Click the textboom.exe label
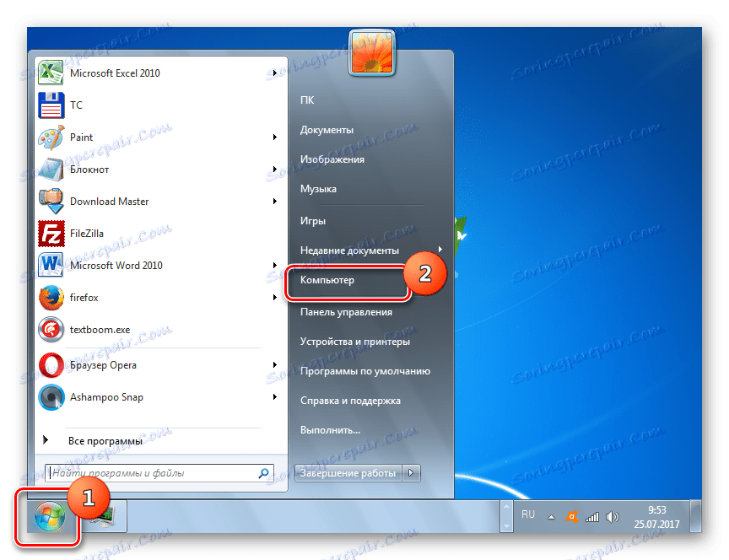The image size is (729, 560). 100,330
